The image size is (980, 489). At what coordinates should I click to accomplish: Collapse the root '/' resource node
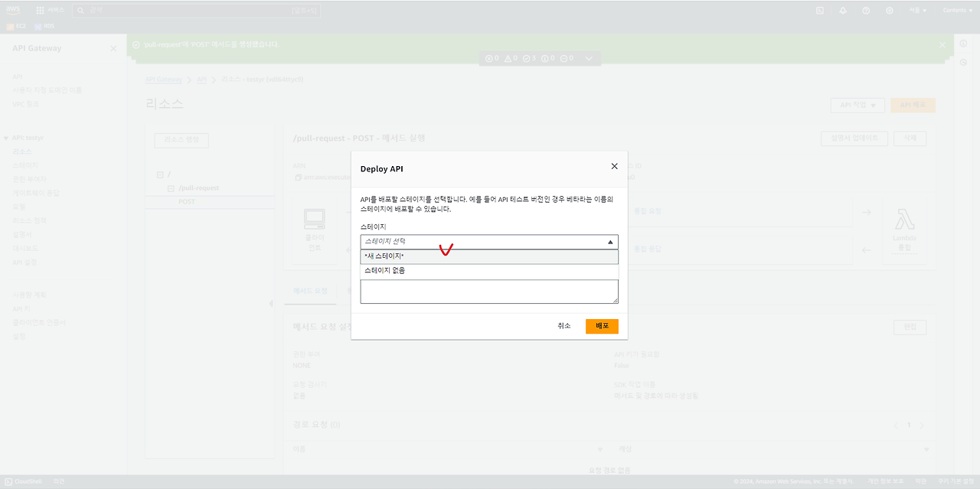159,174
